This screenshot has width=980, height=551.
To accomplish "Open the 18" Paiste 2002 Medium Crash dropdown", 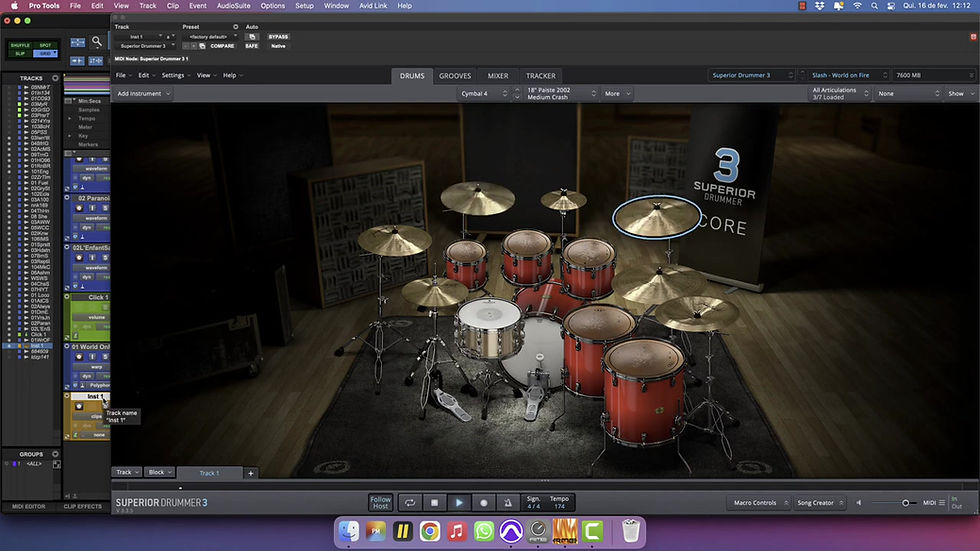I will 561,94.
